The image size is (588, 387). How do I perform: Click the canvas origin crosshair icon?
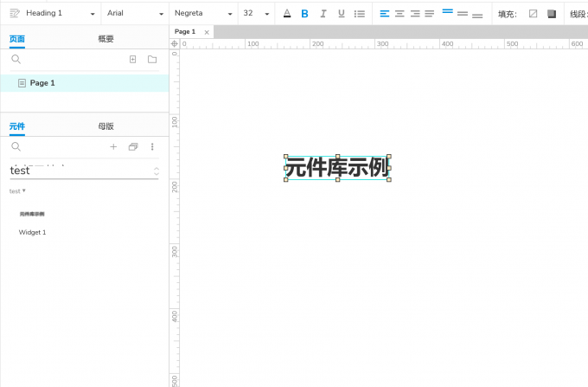coord(175,44)
